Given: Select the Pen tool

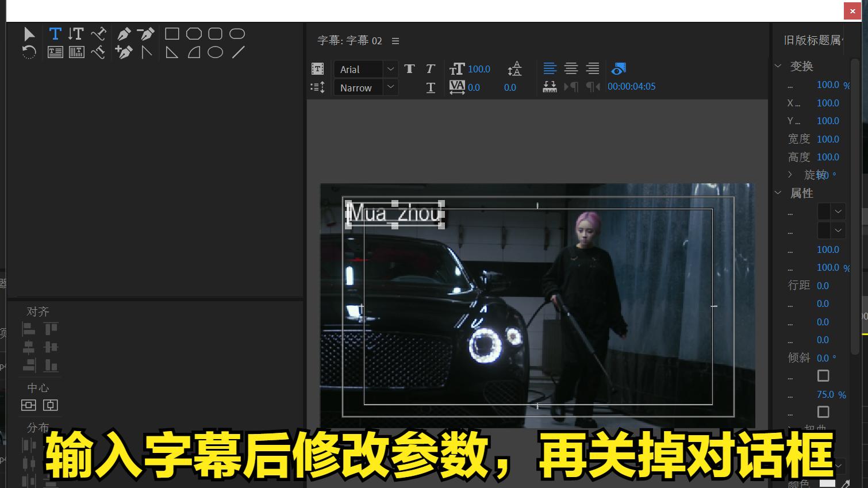Looking at the screenshot, I should pos(124,33).
